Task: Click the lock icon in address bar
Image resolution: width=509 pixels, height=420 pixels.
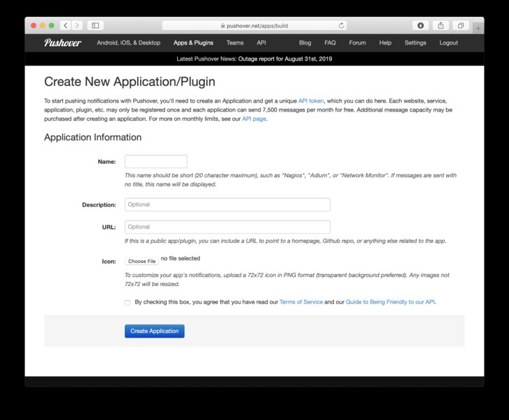Action: [x=222, y=26]
